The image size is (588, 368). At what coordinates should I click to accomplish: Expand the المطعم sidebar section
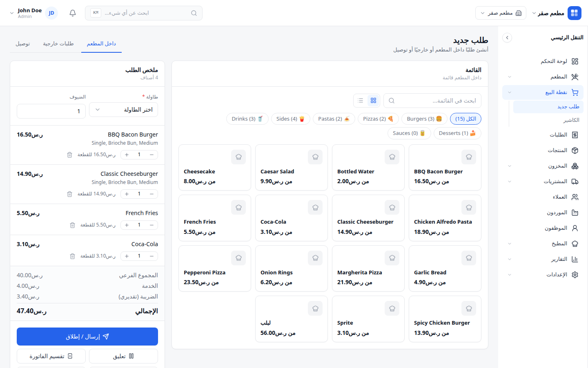[x=543, y=77]
